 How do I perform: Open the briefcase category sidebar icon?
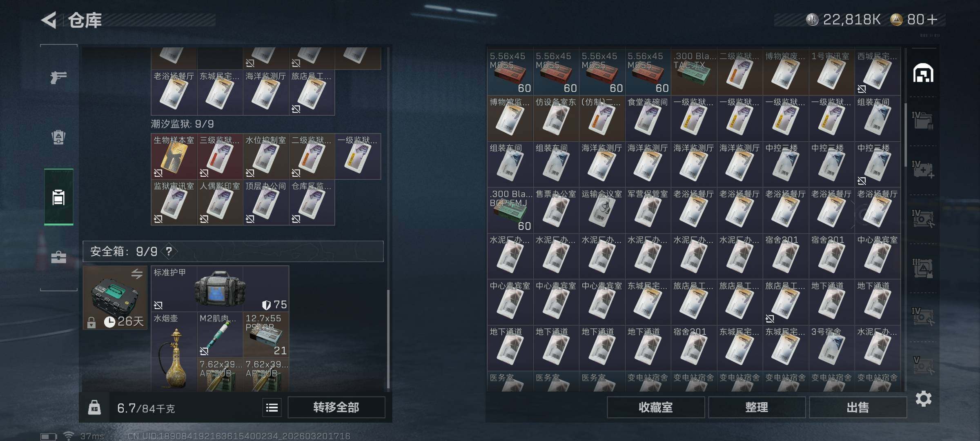coord(58,257)
